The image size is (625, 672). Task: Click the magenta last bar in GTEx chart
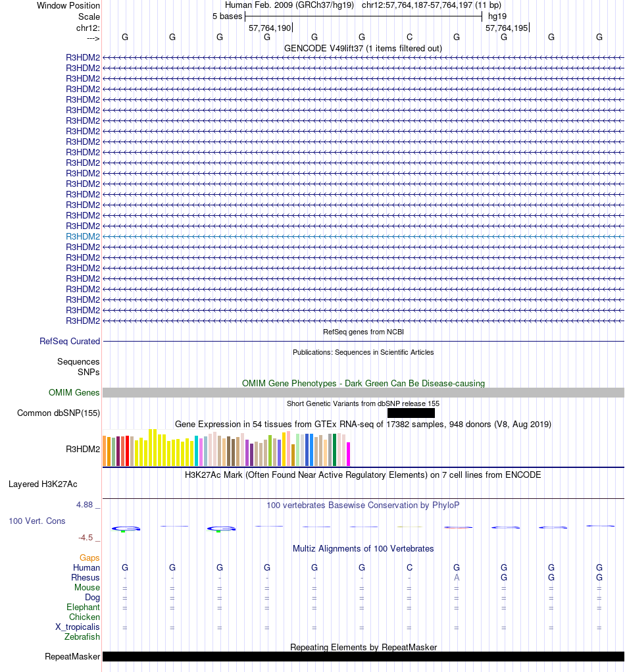(x=348, y=454)
